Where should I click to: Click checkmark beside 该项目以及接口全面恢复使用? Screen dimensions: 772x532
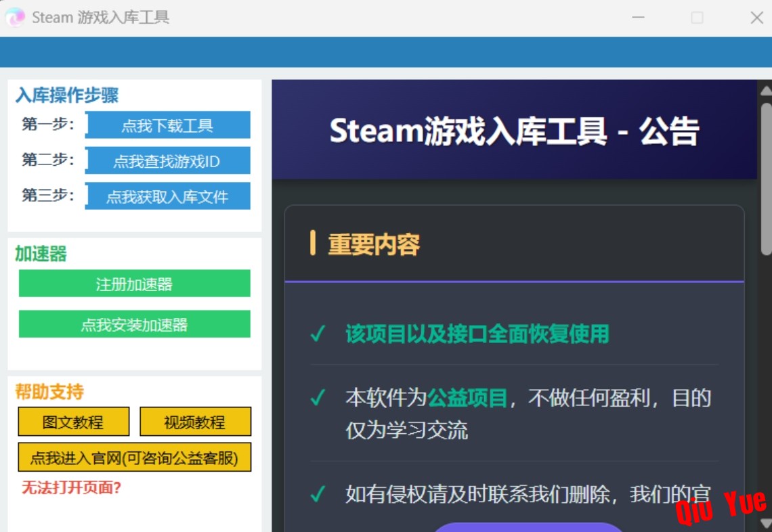tap(318, 334)
